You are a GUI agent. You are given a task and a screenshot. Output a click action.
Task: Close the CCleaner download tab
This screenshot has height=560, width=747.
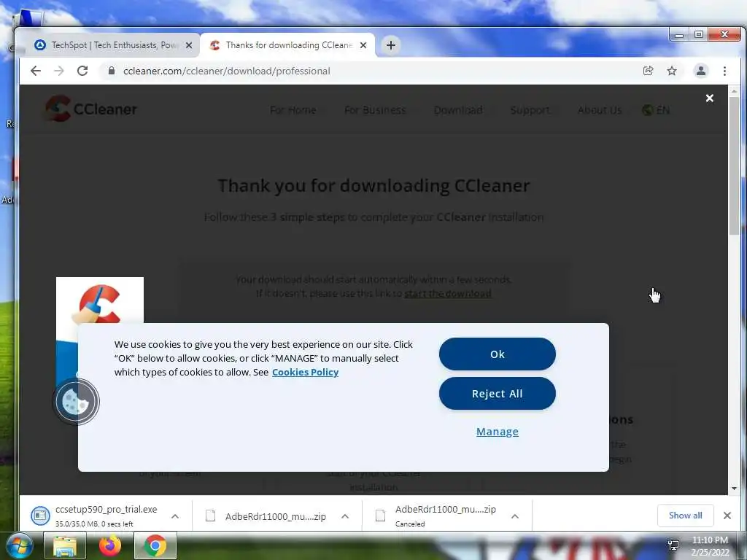pyautogui.click(x=363, y=45)
